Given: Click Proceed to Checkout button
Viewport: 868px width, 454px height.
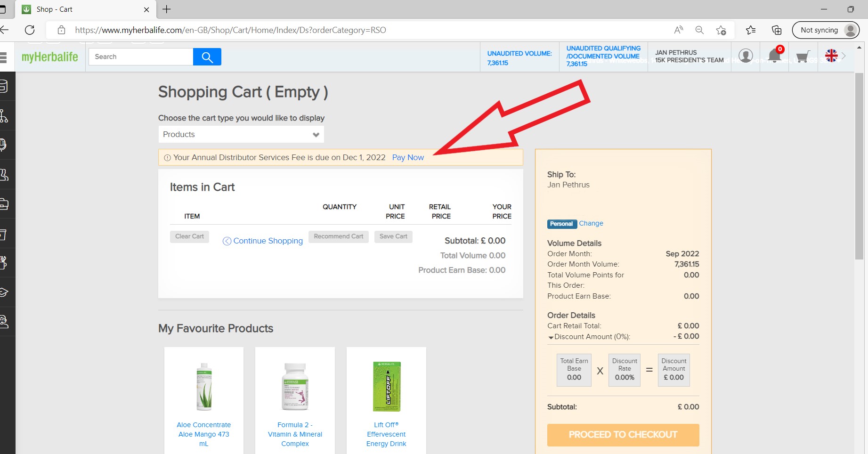Looking at the screenshot, I should tap(623, 435).
